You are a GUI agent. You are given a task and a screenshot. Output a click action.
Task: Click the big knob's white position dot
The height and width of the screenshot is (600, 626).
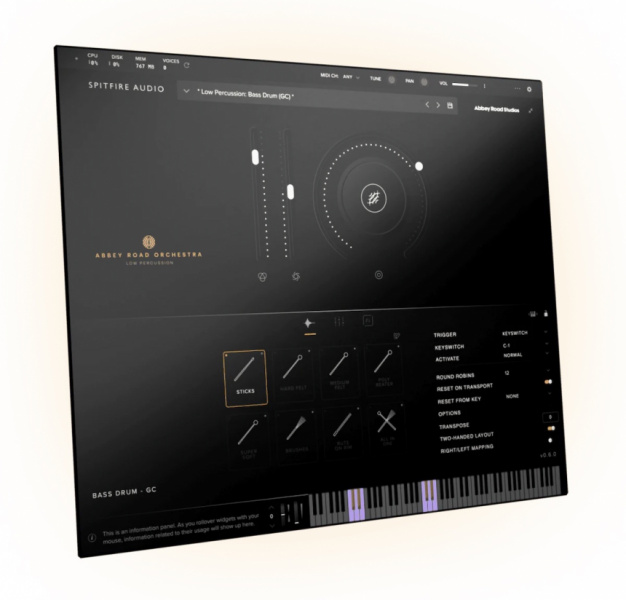(x=419, y=166)
